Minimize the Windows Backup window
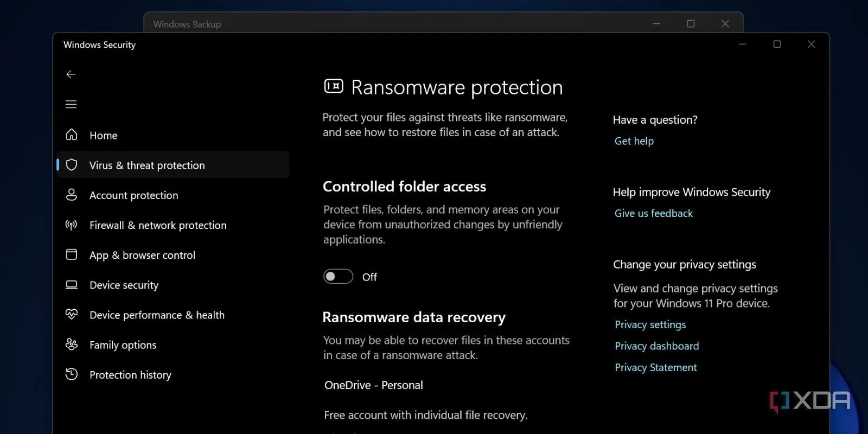Screen dimensions: 868x434 tap(656, 24)
